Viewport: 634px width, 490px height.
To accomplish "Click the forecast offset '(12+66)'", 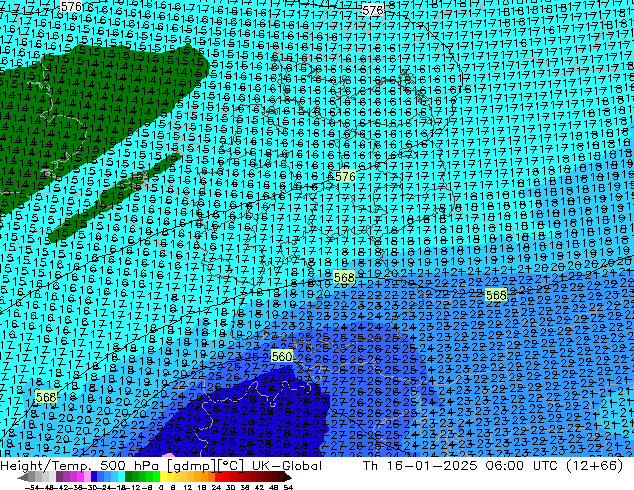I will click(x=595, y=466).
